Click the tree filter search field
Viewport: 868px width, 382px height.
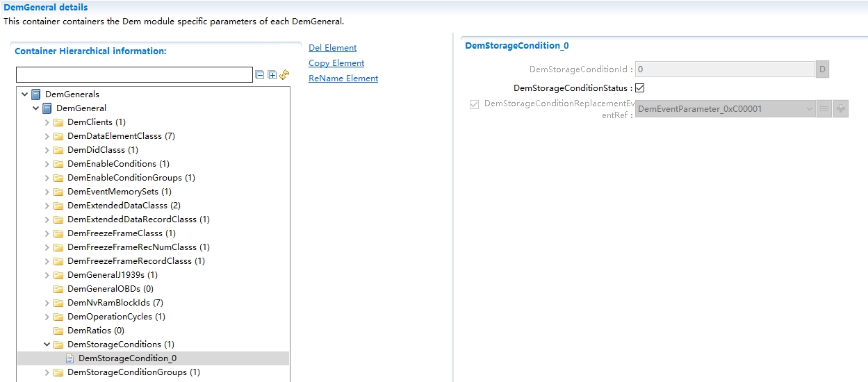(x=134, y=75)
